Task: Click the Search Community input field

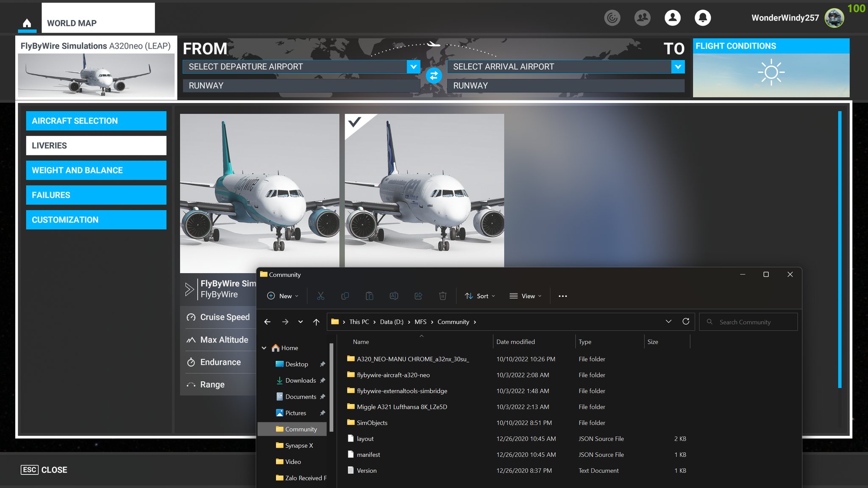Action: [748, 322]
